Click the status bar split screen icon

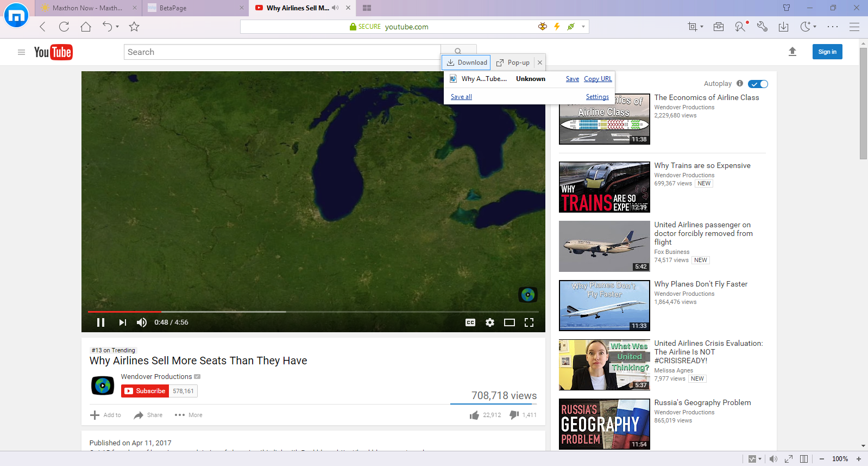pos(804,459)
